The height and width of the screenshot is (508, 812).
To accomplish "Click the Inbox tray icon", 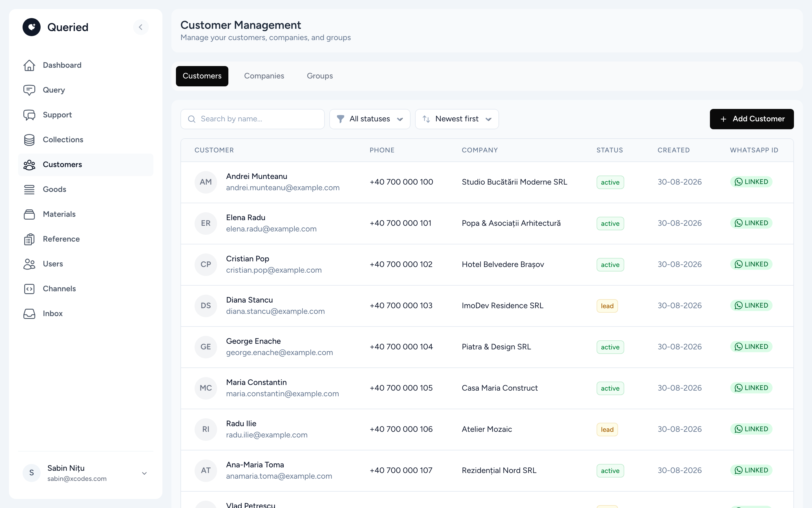I will pos(29,314).
